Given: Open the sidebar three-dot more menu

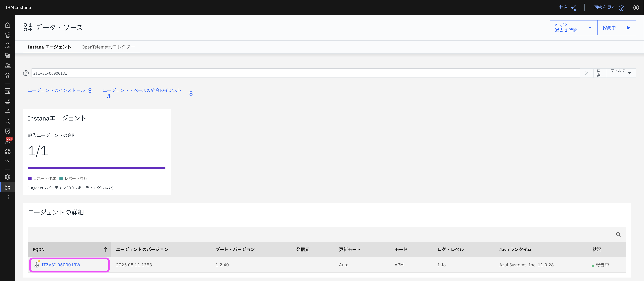Looking at the screenshot, I should tap(8, 197).
